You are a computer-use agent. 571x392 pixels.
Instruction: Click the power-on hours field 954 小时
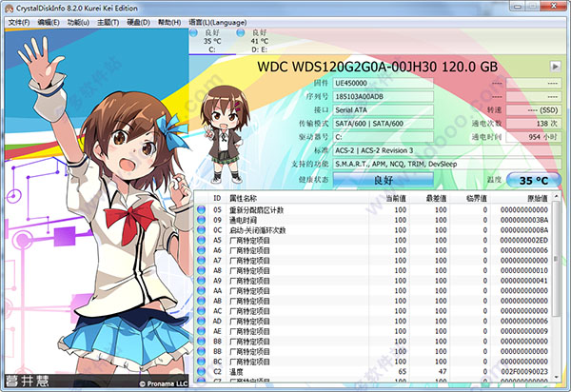[x=534, y=137]
